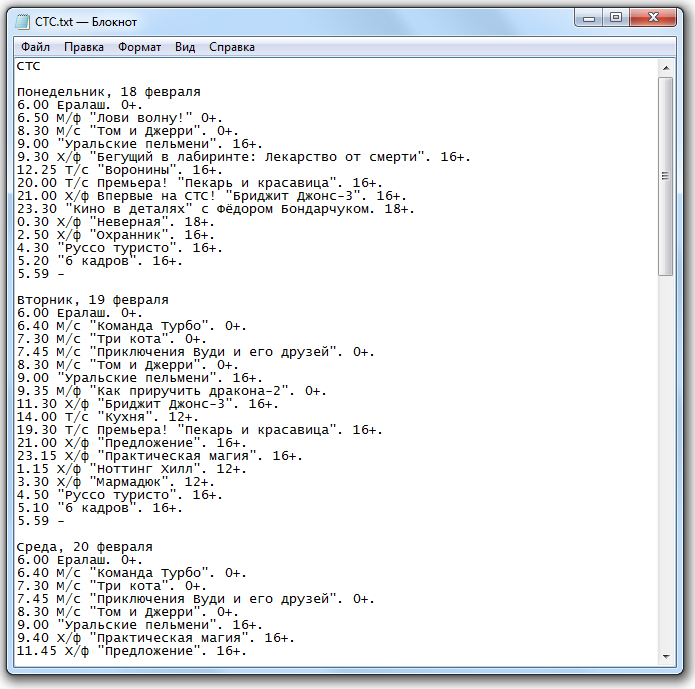Click the line "Среда, 20 февраля"
Image resolution: width=695 pixels, height=689 pixels.
tap(85, 547)
